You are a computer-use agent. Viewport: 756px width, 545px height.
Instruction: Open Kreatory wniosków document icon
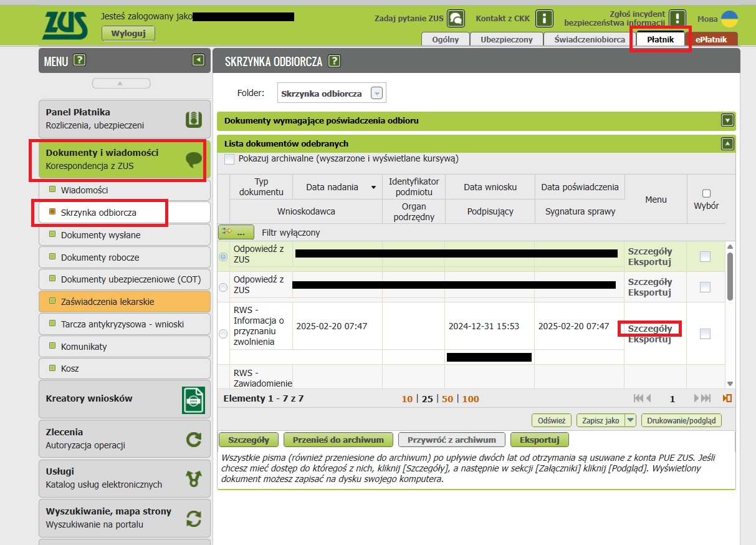(193, 400)
